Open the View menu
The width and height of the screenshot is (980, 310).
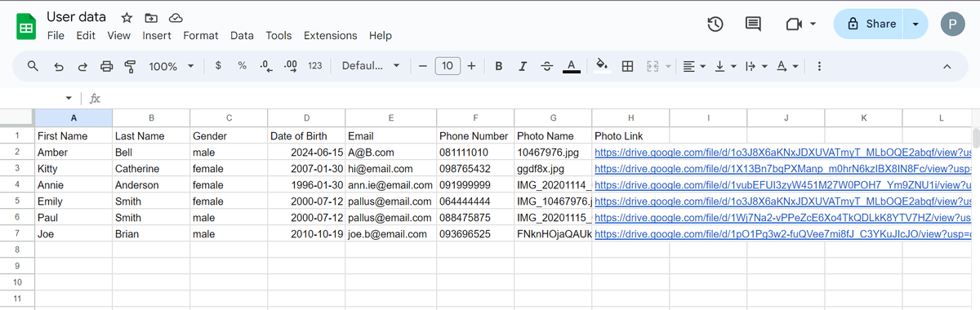(x=118, y=36)
